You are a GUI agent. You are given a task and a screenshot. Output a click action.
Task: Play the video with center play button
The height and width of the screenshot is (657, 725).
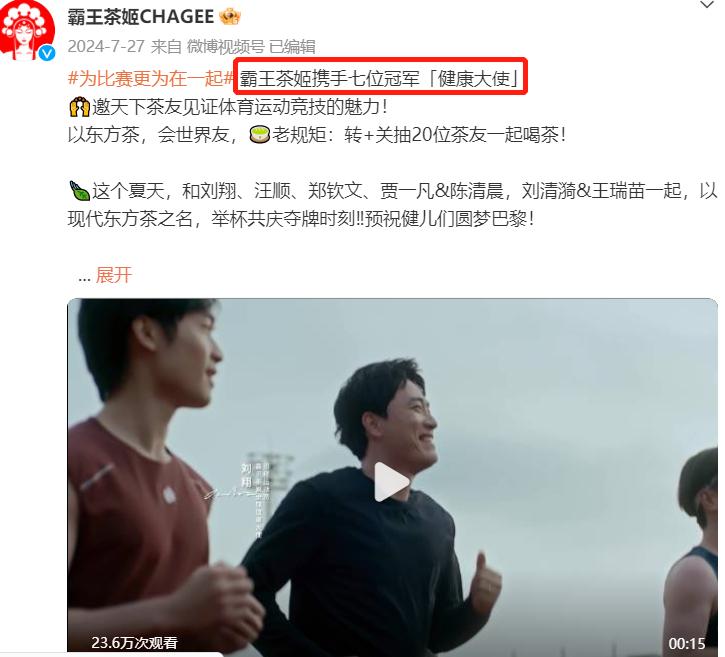391,482
